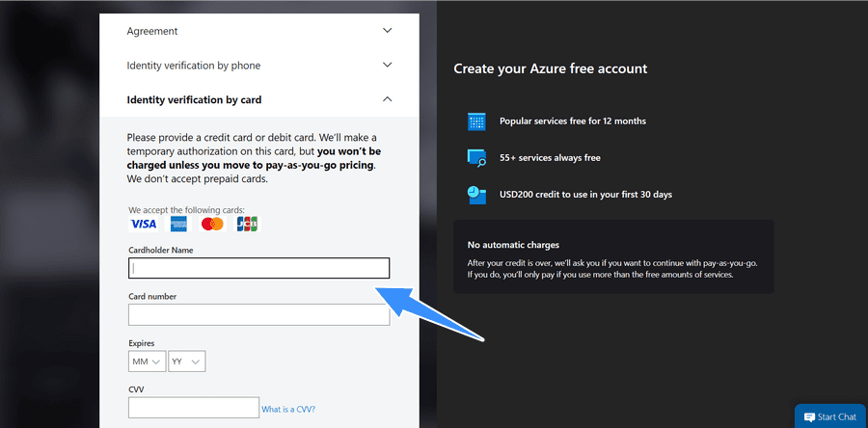Click the Start Chat speech bubble icon

(x=809, y=417)
